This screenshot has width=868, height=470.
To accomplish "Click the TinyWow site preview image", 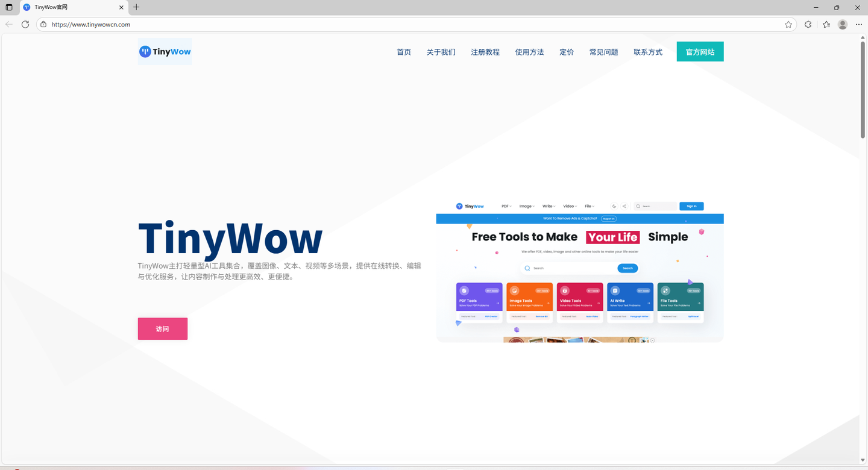I will click(580, 271).
